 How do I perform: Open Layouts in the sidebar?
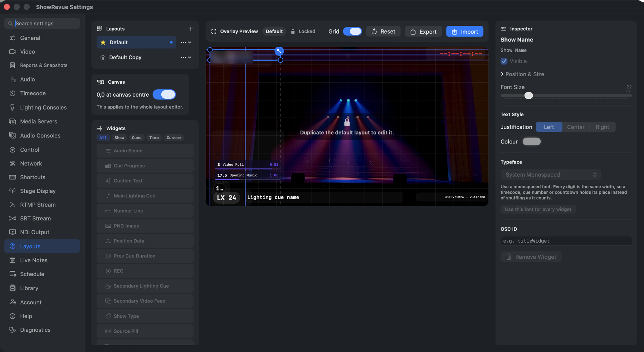click(42, 246)
